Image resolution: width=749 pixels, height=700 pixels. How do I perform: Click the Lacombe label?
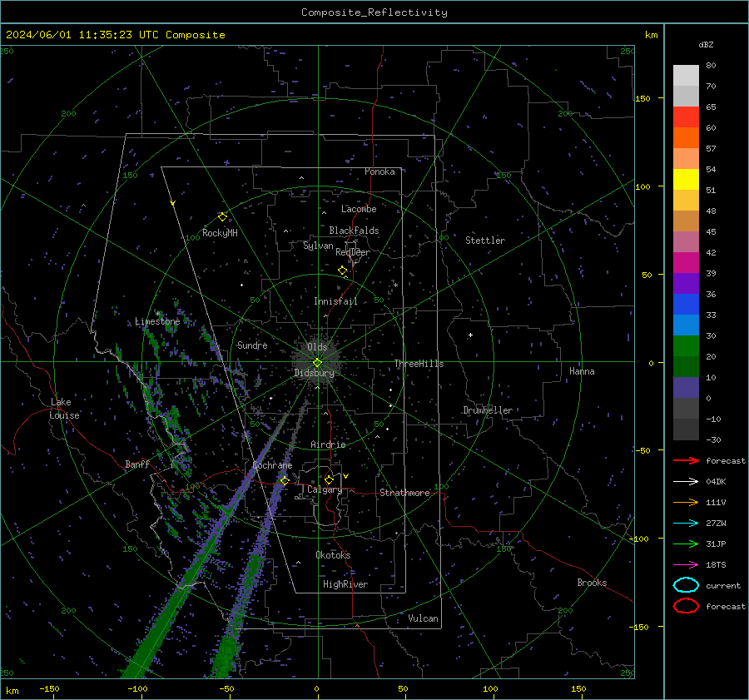coord(359,209)
